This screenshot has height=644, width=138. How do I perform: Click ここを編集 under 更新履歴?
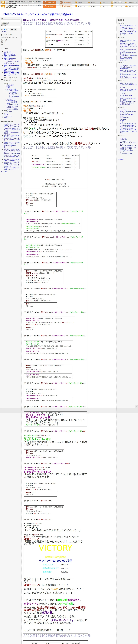coord(120,159)
